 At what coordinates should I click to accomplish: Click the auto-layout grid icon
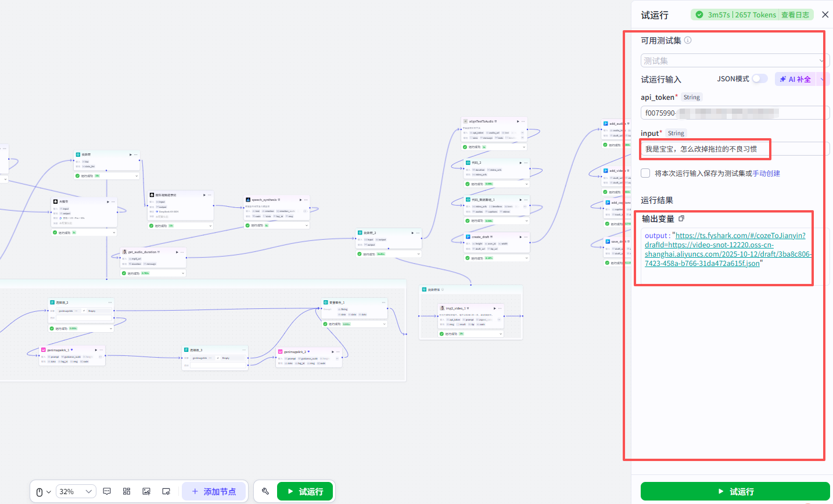coord(127,491)
